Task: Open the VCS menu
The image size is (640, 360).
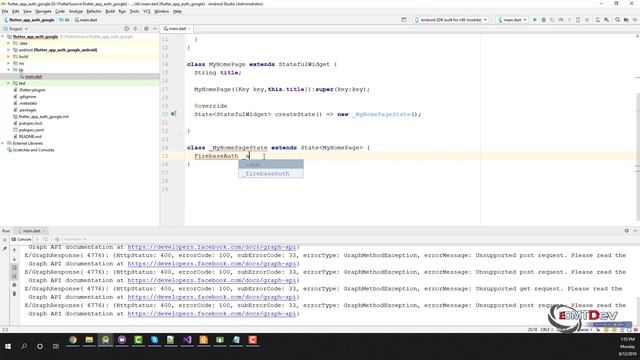Action: (x=147, y=11)
